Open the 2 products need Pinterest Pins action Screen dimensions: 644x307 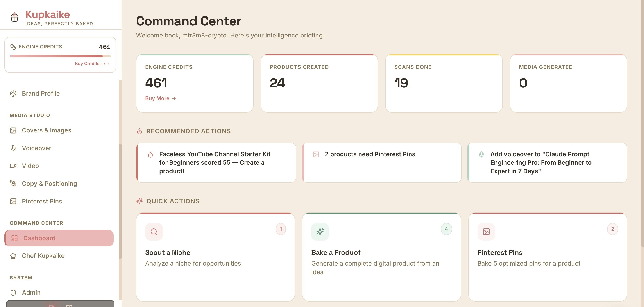pyautogui.click(x=382, y=162)
